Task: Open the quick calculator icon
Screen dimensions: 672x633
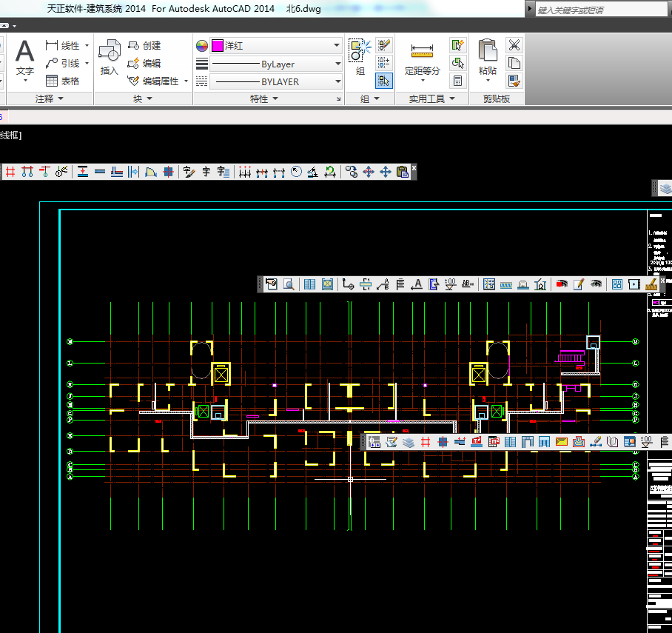Action: click(x=457, y=81)
